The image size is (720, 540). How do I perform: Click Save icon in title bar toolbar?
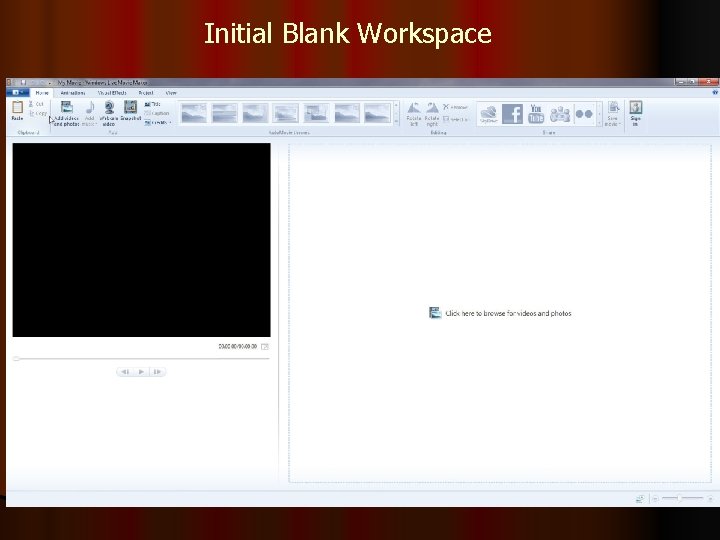click(23, 82)
